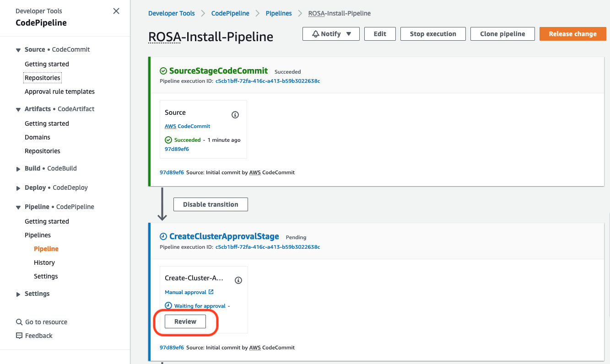610x364 pixels.
Task: Click the Go to resource search icon
Action: (19, 322)
